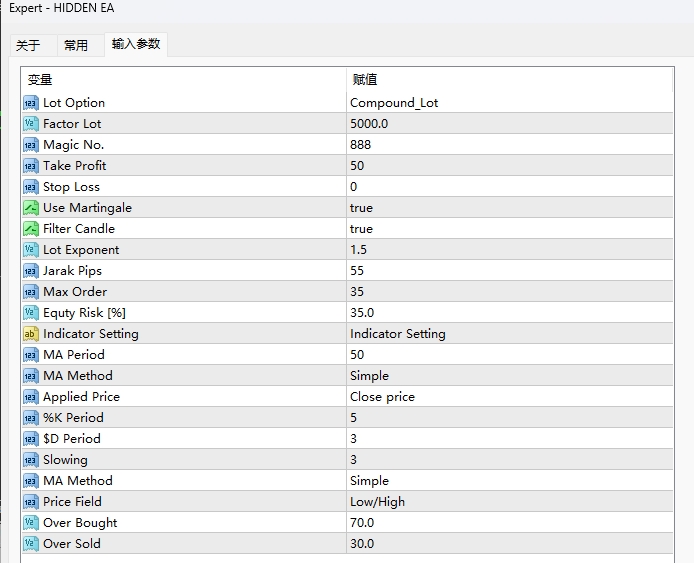Click the 赋值 column header
Image resolution: width=694 pixels, height=563 pixels.
click(x=364, y=80)
